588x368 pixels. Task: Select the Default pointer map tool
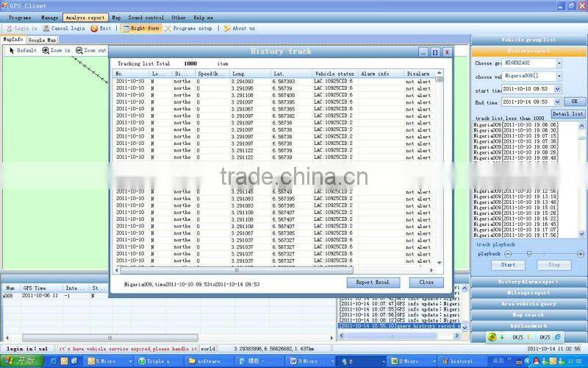23,50
